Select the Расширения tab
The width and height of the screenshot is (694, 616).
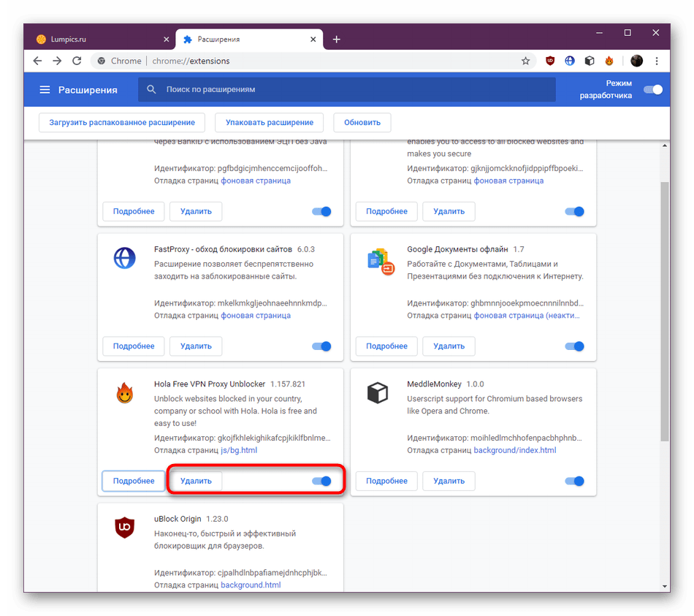coord(249,39)
